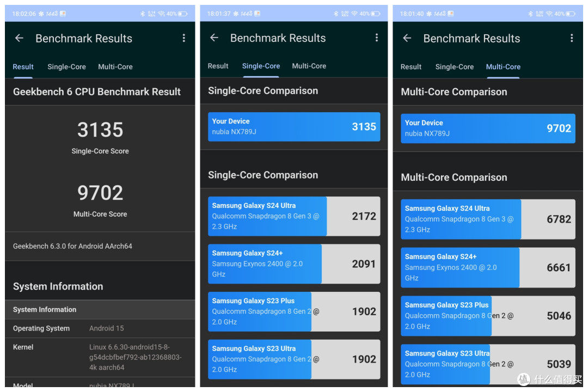Open Multi-Core tab on middle screen
The image size is (588, 392).
coord(309,66)
